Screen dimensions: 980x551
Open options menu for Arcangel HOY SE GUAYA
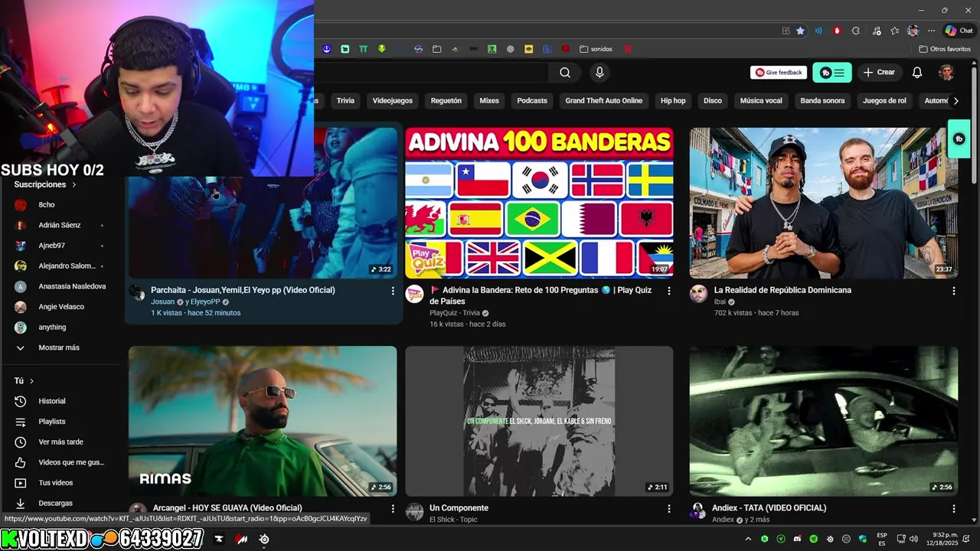coord(393,508)
